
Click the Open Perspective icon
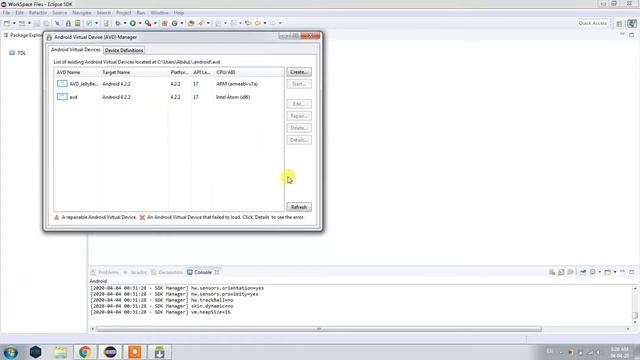pyautogui.click(x=619, y=23)
